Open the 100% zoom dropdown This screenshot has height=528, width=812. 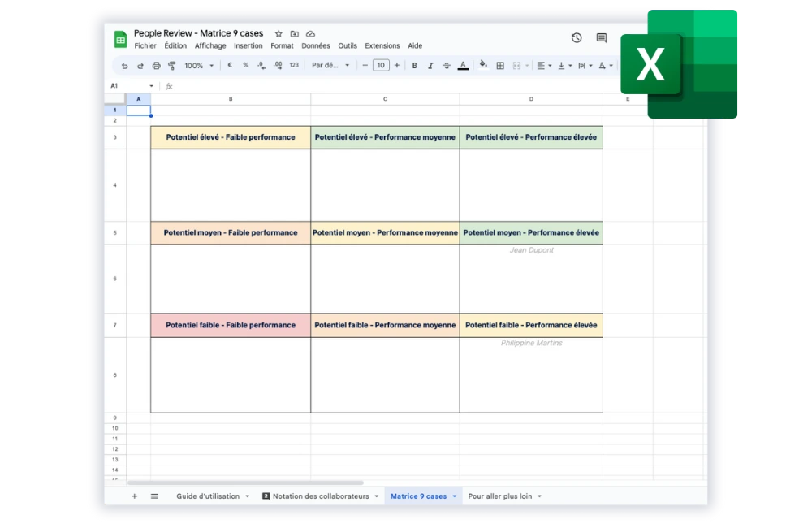click(200, 66)
